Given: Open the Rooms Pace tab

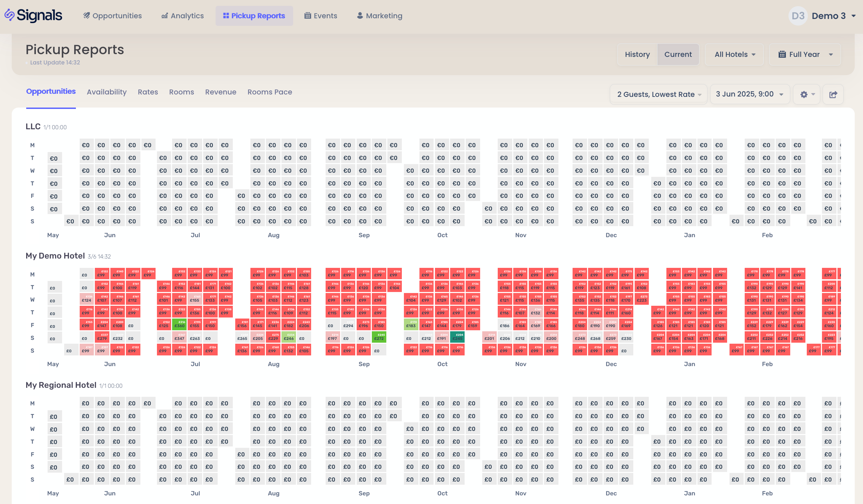Looking at the screenshot, I should click(269, 92).
